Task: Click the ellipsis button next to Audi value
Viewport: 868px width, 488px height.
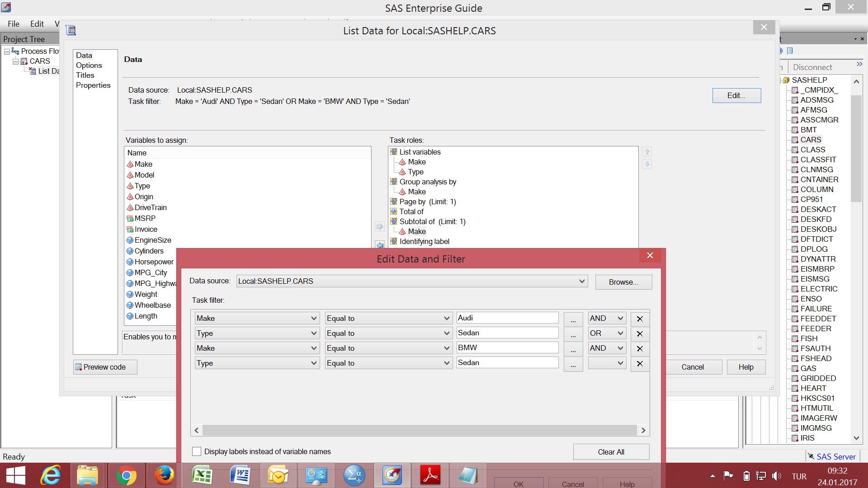Action: (573, 319)
